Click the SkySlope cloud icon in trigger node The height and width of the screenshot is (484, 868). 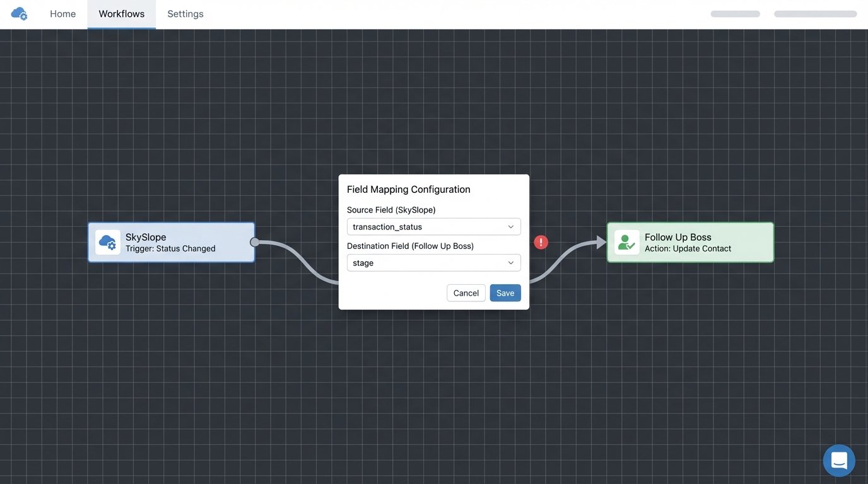[108, 243]
